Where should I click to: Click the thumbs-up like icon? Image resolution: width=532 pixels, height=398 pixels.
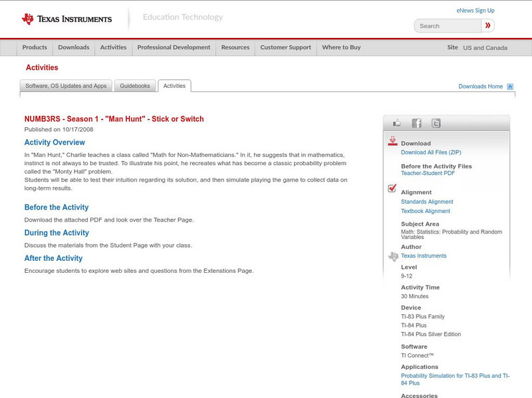(x=396, y=123)
